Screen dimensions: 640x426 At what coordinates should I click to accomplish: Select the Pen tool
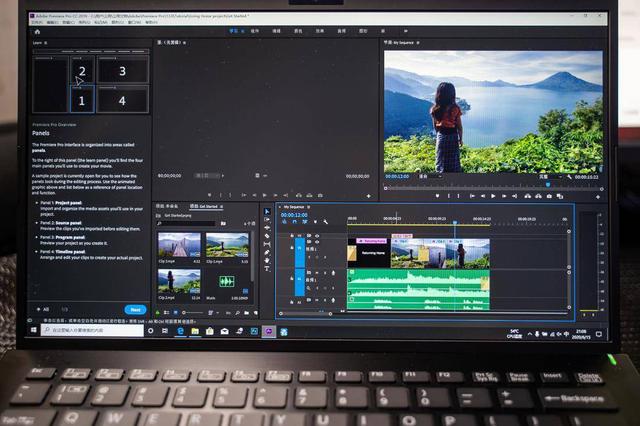(x=267, y=253)
